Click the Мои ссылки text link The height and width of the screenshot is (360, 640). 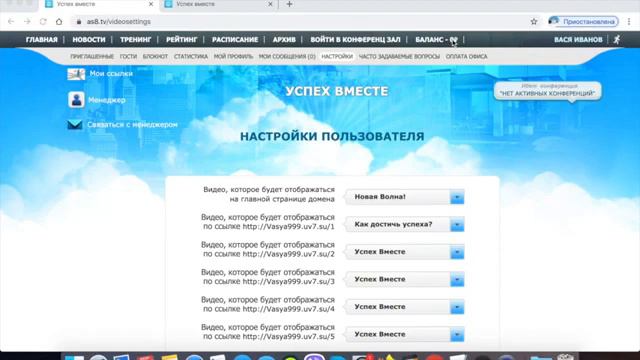point(111,73)
